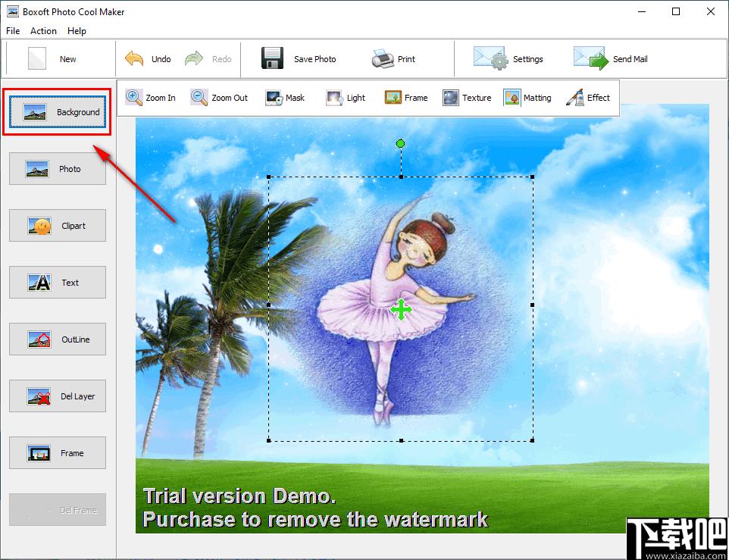Open the File menu
Image resolution: width=729 pixels, height=560 pixels.
click(x=13, y=30)
